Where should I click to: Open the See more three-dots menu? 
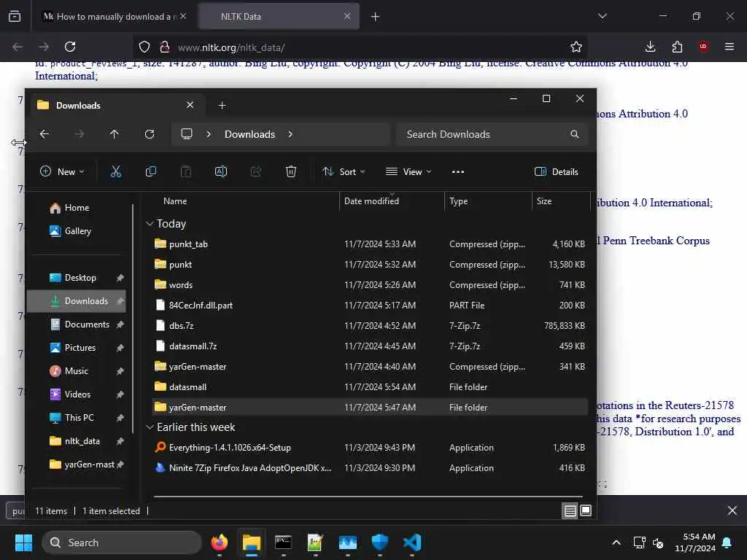[x=458, y=172]
